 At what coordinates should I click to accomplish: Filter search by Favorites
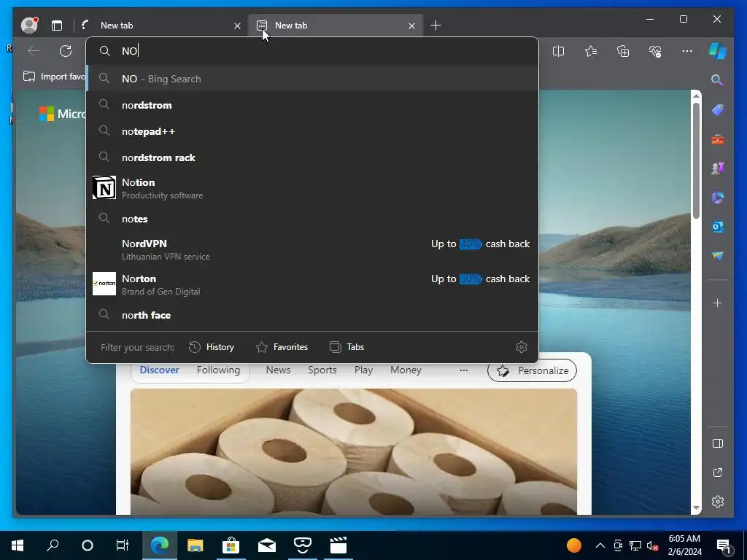click(282, 347)
